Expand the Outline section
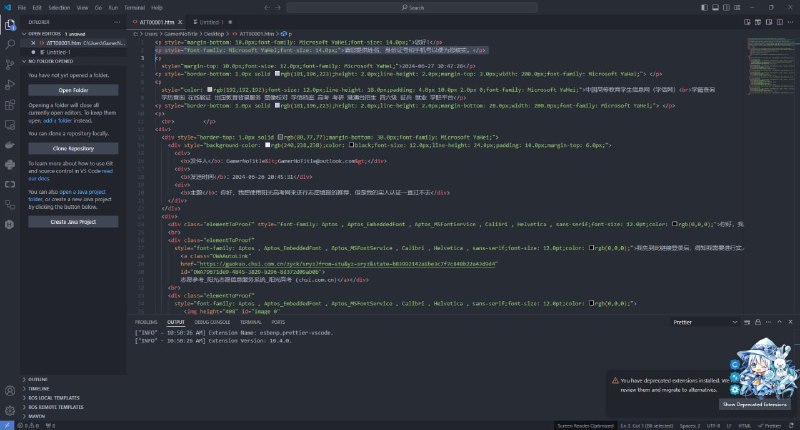 click(x=40, y=379)
